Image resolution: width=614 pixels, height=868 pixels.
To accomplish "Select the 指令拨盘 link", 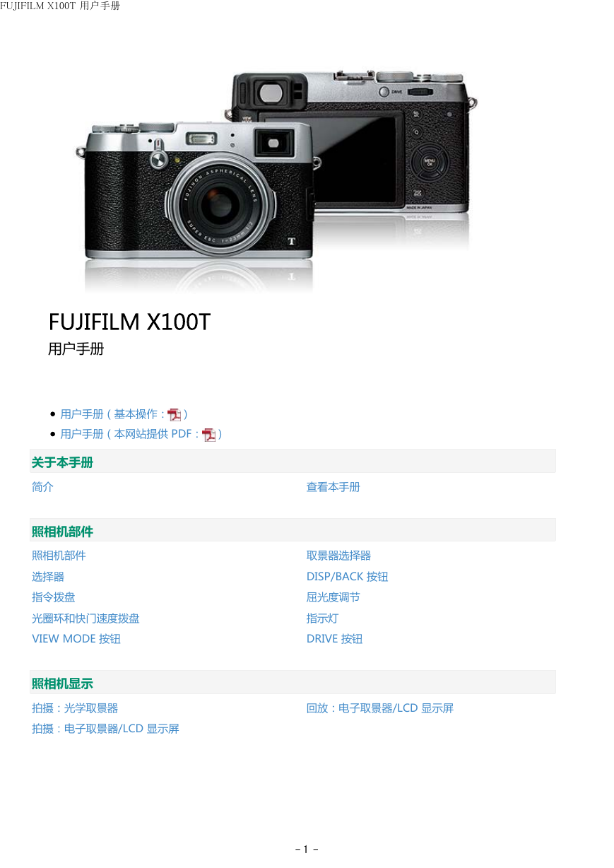I will point(53,597).
